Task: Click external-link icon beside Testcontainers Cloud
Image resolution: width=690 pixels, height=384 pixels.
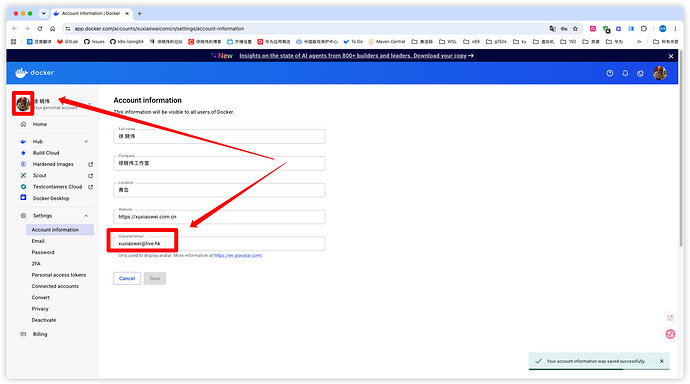Action: click(91, 187)
